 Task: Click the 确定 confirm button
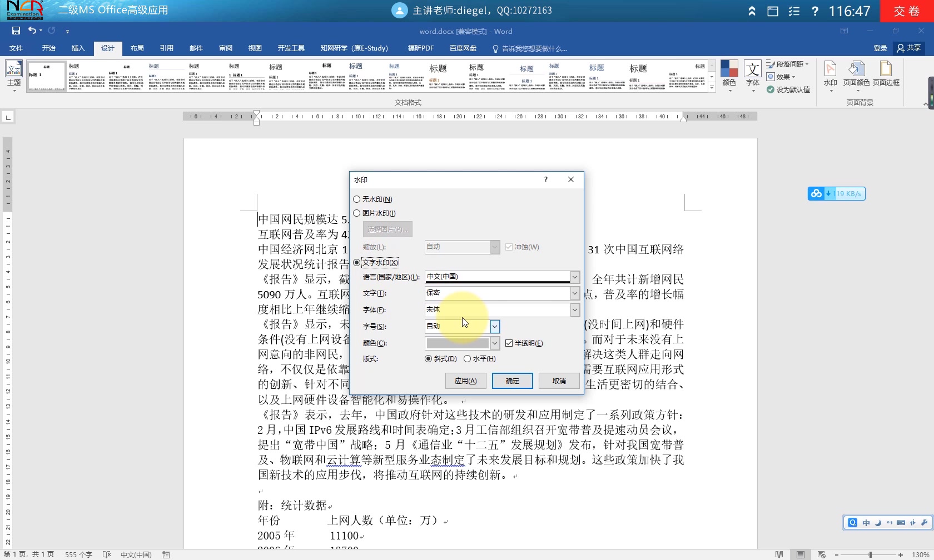coord(511,381)
